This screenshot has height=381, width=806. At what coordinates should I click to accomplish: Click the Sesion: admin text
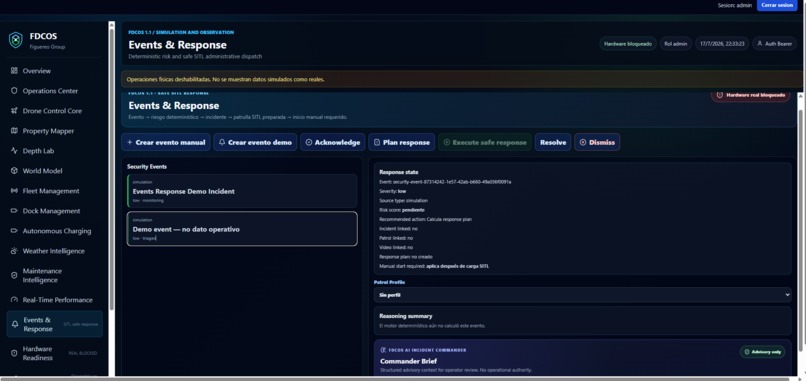click(x=735, y=5)
